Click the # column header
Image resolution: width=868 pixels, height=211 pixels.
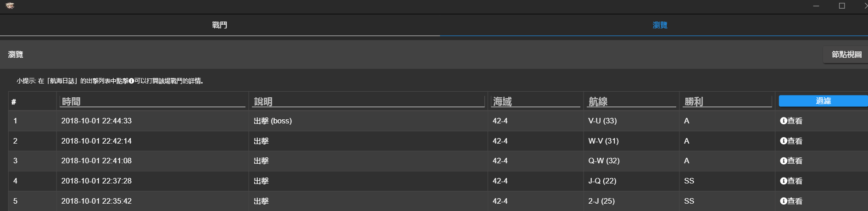(14, 102)
